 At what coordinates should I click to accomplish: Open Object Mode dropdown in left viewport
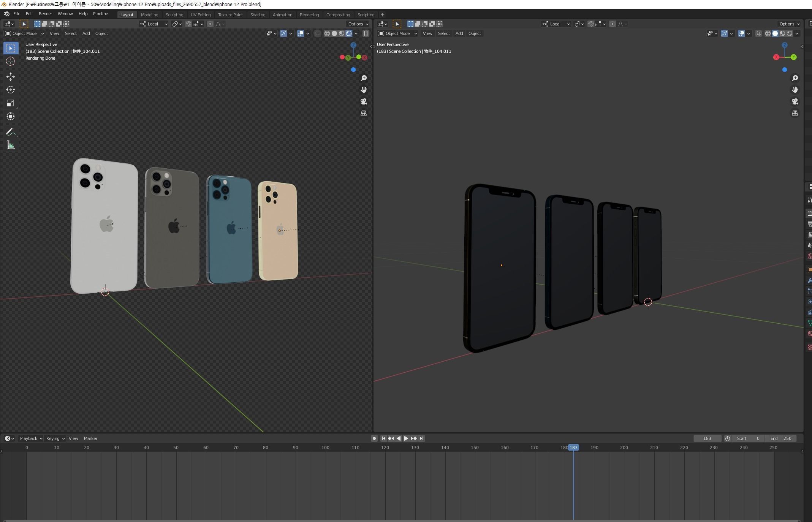(x=24, y=33)
